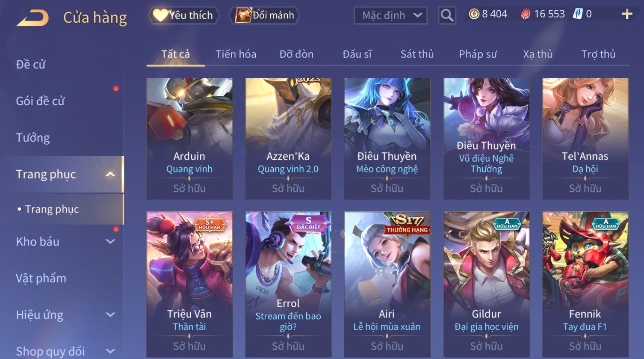Select the Tiến hóa tab
This screenshot has width=644, height=359.
(x=236, y=54)
